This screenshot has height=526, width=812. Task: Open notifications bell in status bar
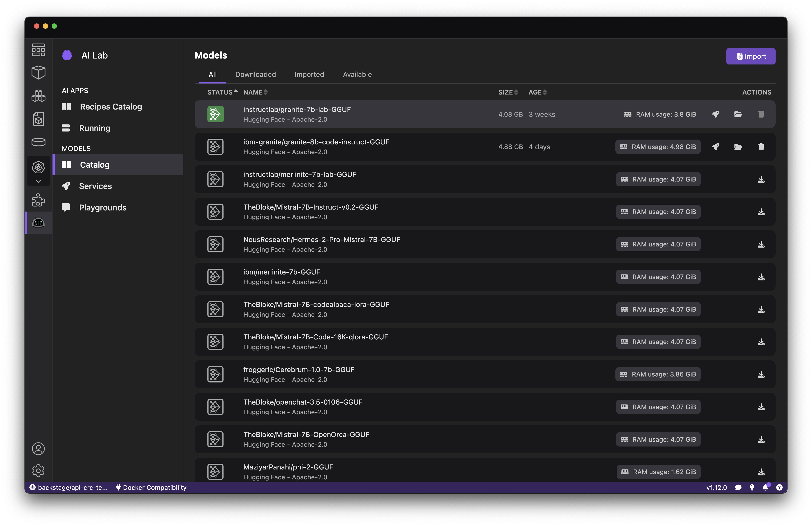point(765,487)
